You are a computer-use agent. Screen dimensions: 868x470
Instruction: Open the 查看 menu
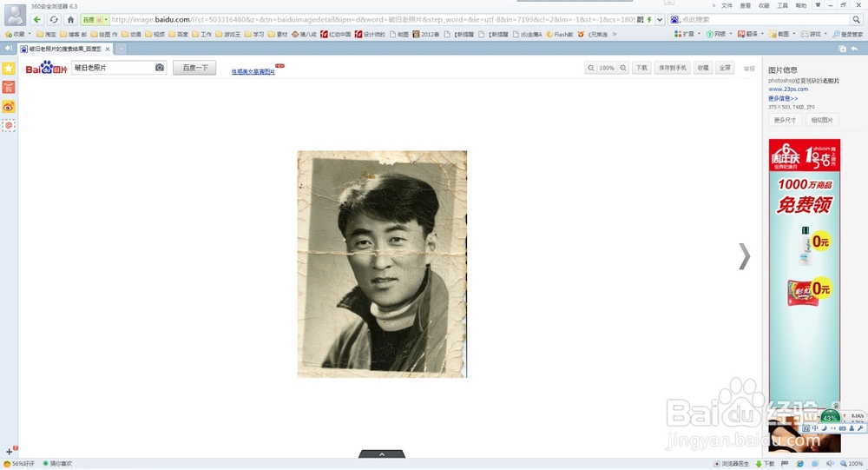[x=746, y=5]
